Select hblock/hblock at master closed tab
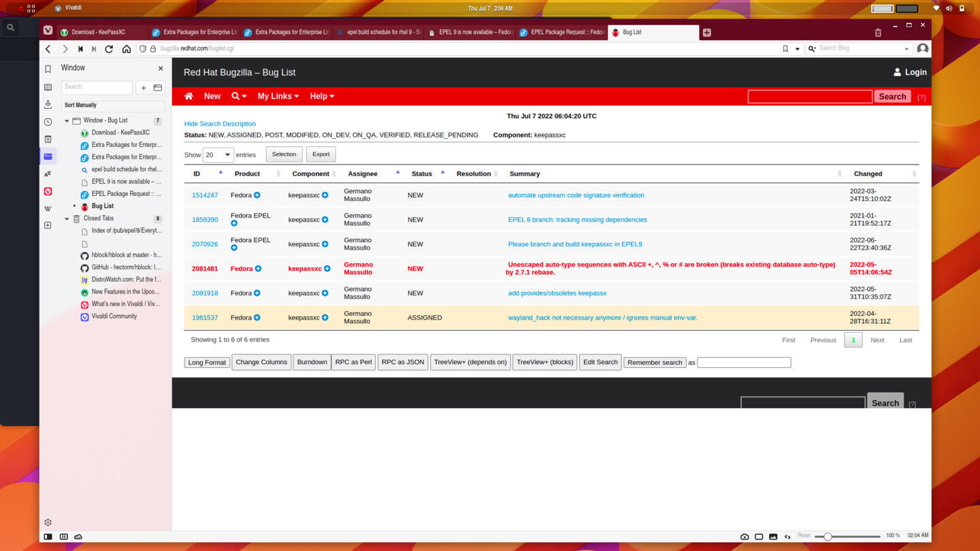The image size is (980, 551). [120, 255]
